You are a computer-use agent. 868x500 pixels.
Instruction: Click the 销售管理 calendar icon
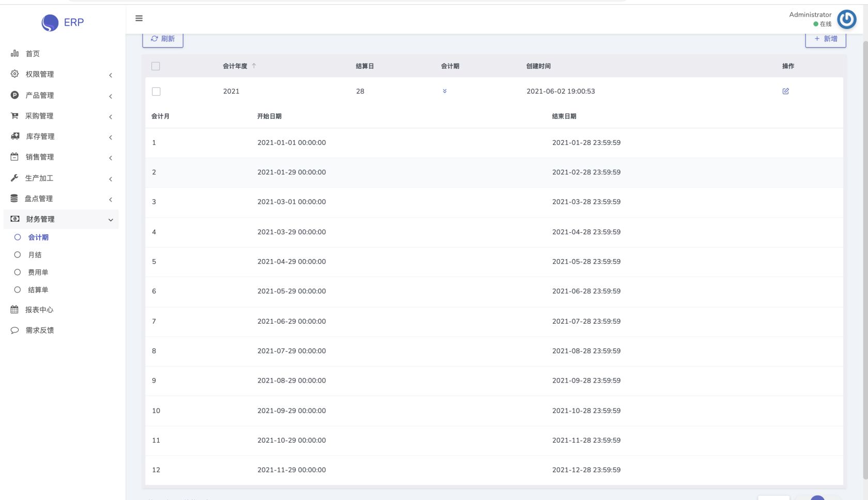pyautogui.click(x=14, y=157)
